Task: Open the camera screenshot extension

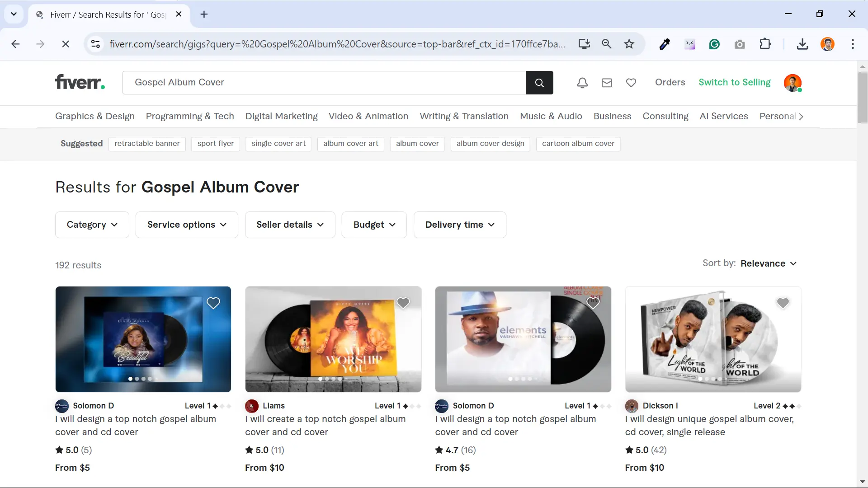Action: click(740, 44)
